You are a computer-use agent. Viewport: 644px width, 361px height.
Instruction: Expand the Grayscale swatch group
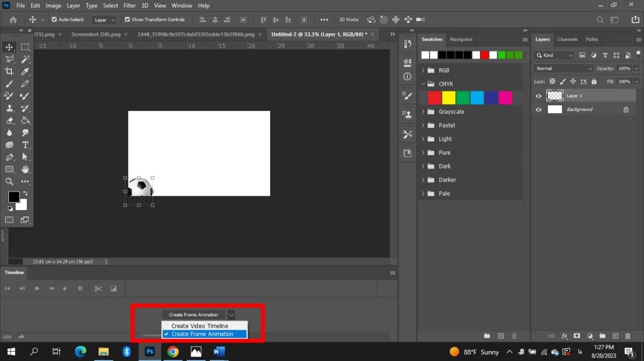click(423, 112)
